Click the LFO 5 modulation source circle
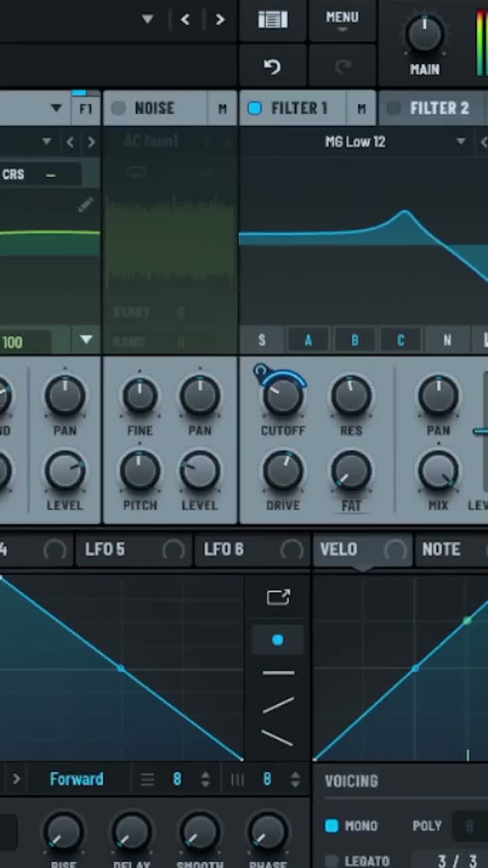This screenshot has width=488, height=868. (174, 549)
